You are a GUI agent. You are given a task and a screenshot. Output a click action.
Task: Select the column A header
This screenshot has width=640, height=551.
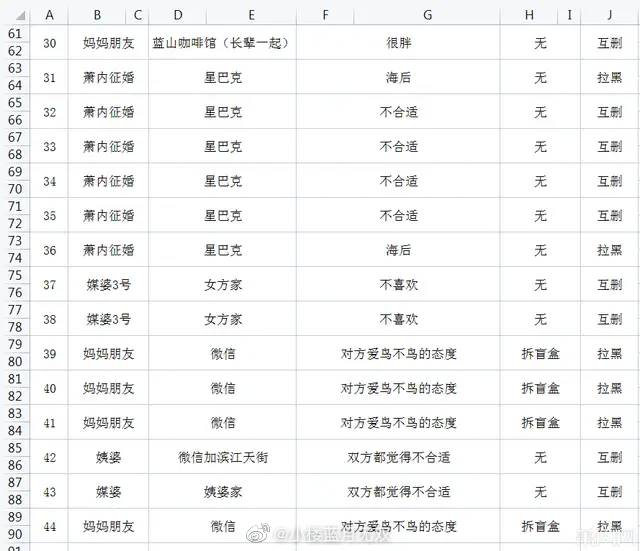click(x=50, y=15)
